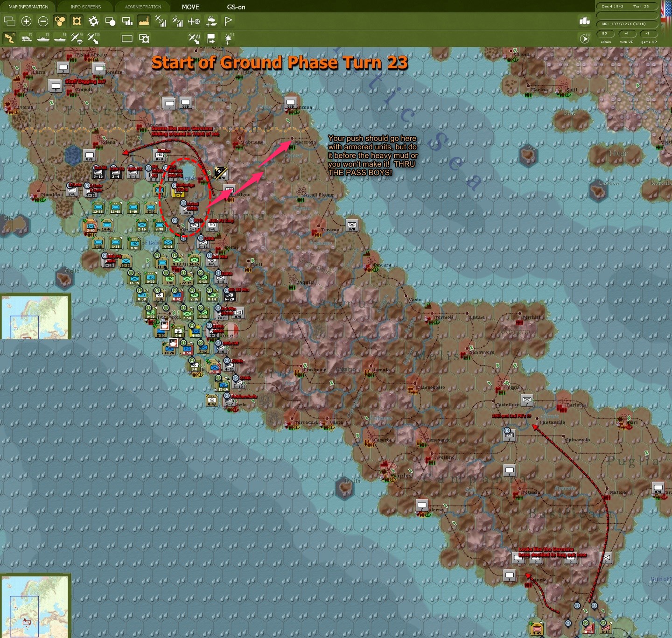Click the rectangle with gear icon
This screenshot has width=672, height=638.
pyautogui.click(x=144, y=38)
